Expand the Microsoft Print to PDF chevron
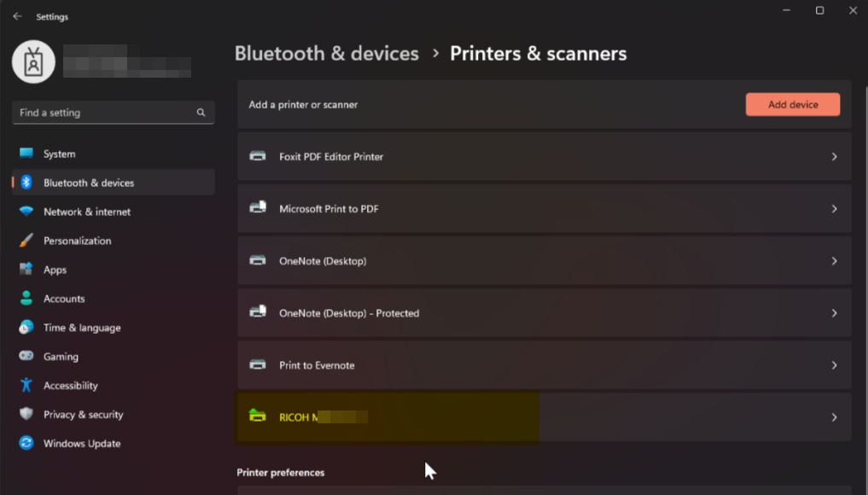868x495 pixels. click(x=834, y=209)
